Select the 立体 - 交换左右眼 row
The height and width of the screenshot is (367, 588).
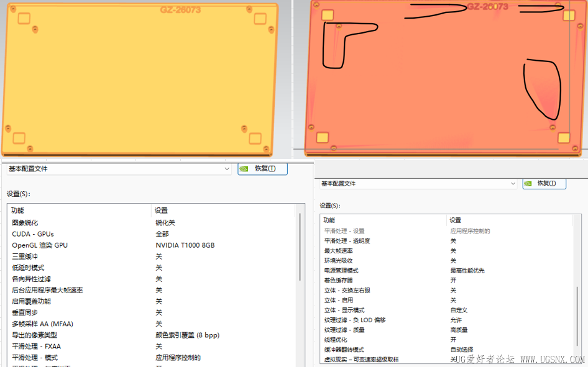[x=447, y=290]
